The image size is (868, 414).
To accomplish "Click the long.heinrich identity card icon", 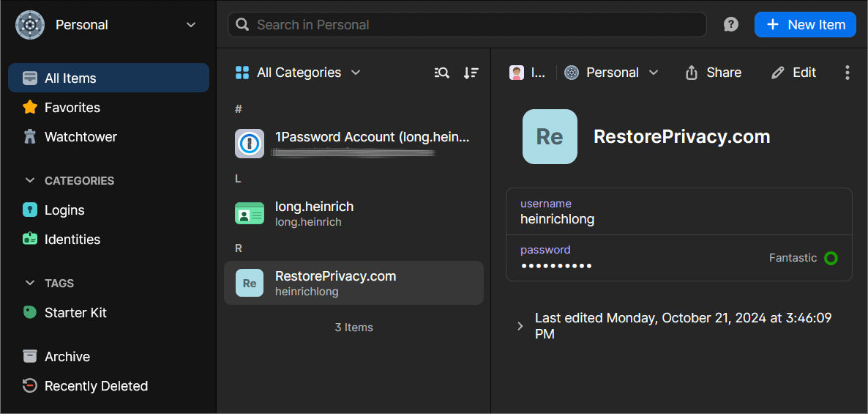I will (x=249, y=213).
